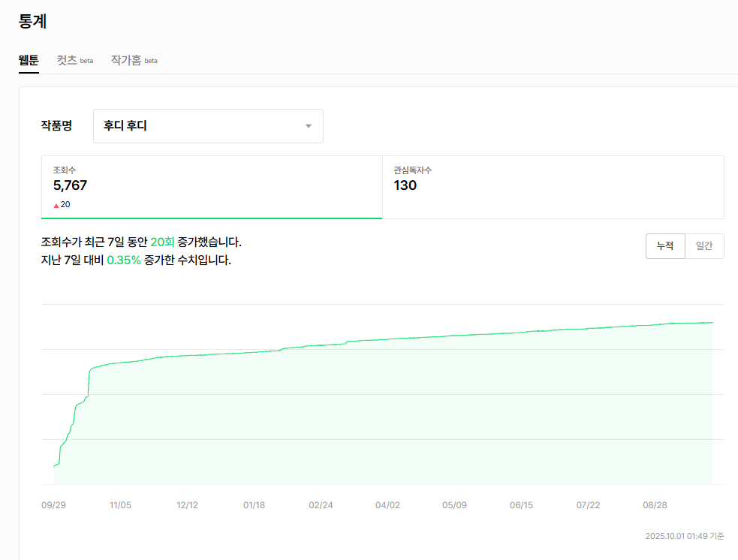738x560 pixels.
Task: Open the 후디 후디 work selector
Action: click(195, 126)
